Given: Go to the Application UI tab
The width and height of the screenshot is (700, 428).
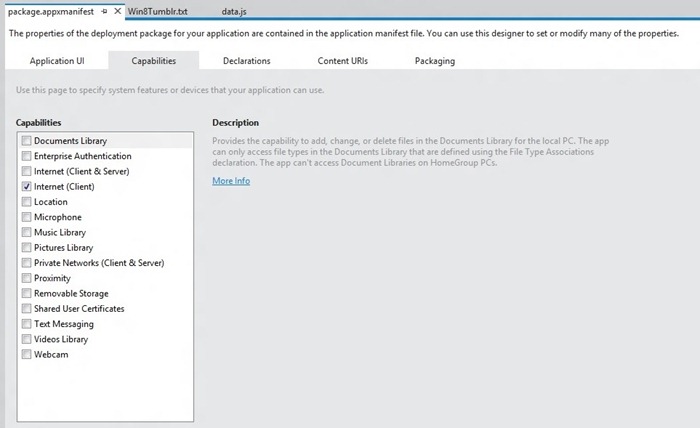Looking at the screenshot, I should coord(57,61).
